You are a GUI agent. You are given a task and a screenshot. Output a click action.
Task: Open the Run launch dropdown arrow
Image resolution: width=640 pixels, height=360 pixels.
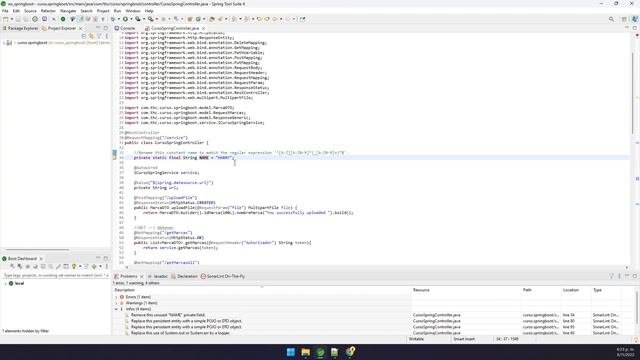(x=131, y=19)
